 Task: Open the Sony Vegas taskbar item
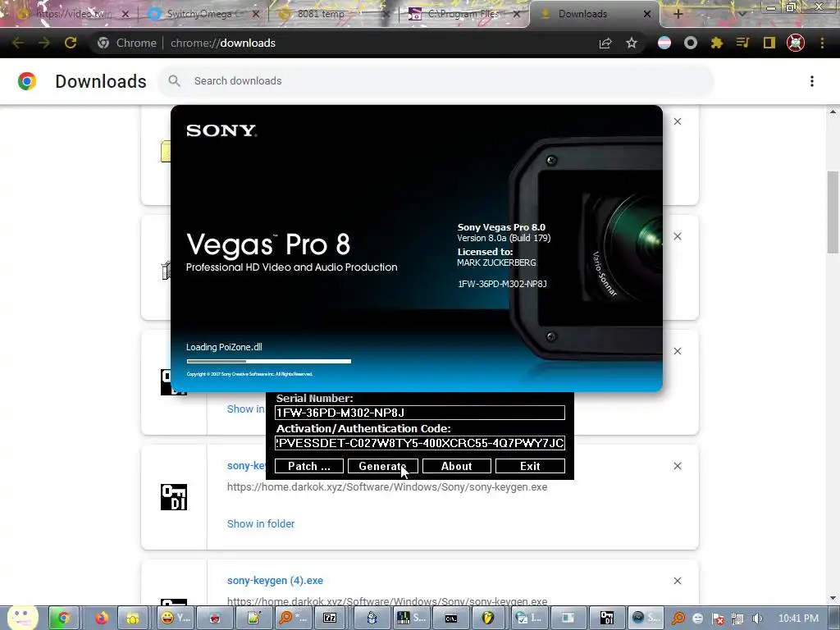click(646, 619)
